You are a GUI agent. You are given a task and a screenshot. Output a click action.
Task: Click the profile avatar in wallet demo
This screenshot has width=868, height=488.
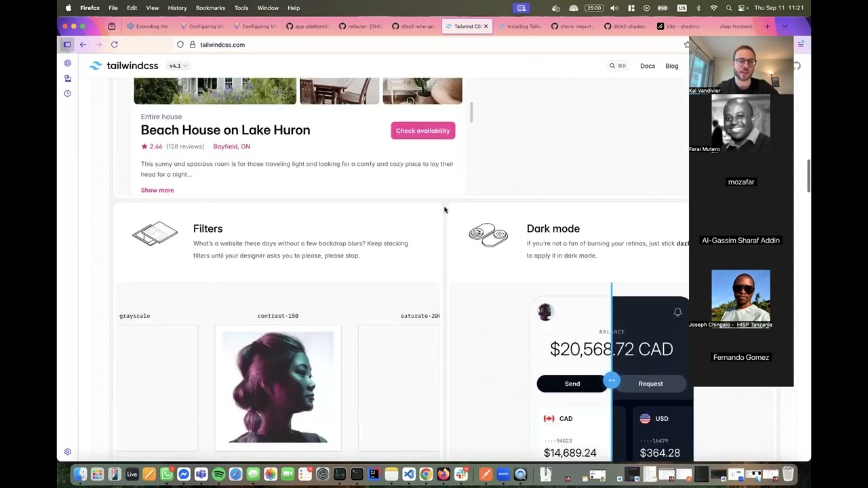coord(545,312)
